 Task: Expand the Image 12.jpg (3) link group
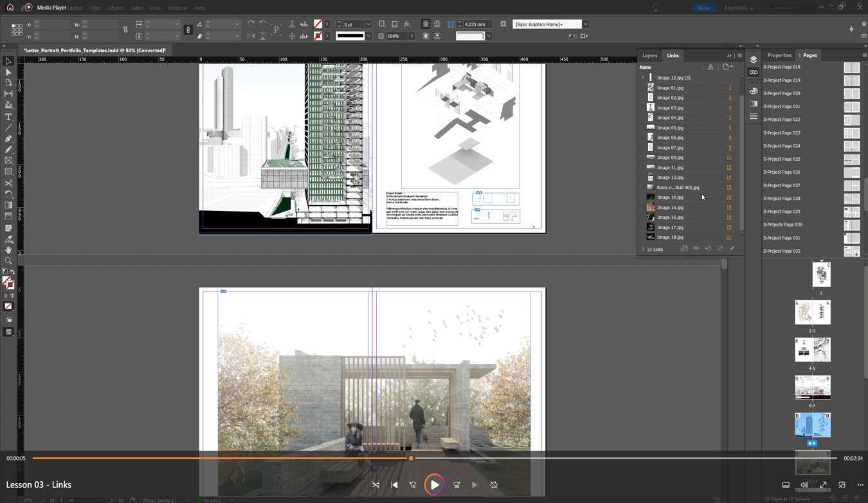[x=642, y=78]
